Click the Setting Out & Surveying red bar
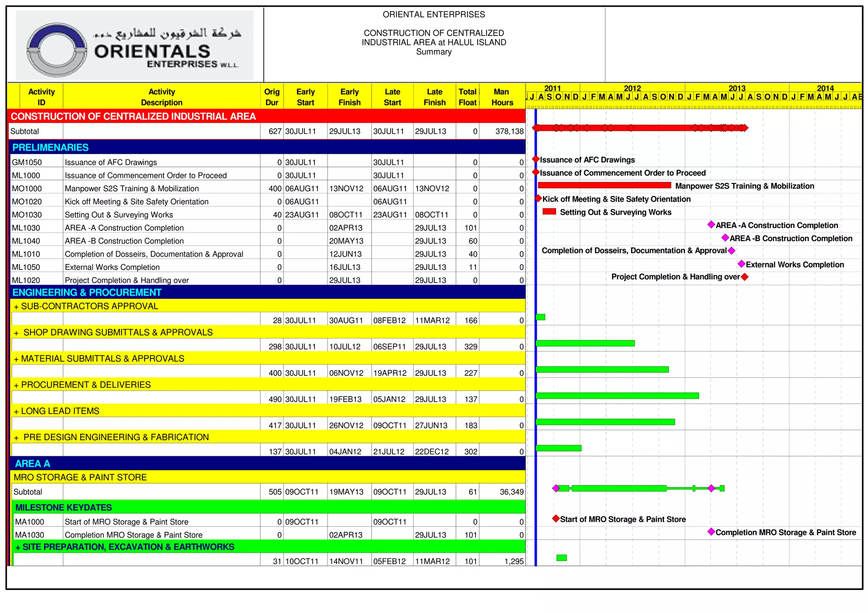This screenshot has width=868, height=613. point(549,211)
